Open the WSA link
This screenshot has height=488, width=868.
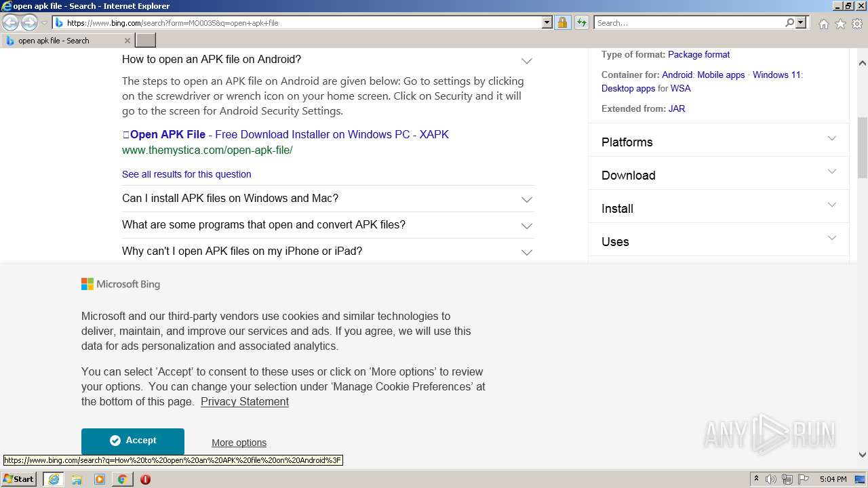coord(681,88)
